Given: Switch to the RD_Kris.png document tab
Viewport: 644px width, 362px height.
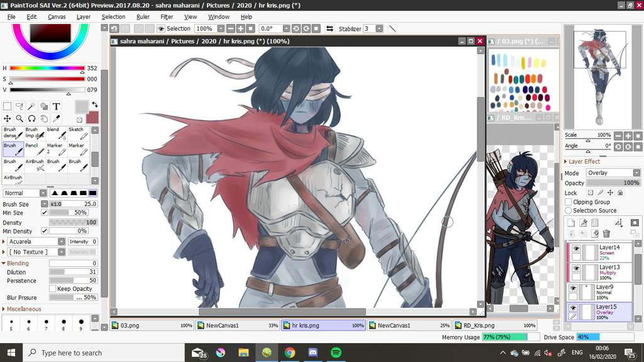Looking at the screenshot, I should click(496, 325).
